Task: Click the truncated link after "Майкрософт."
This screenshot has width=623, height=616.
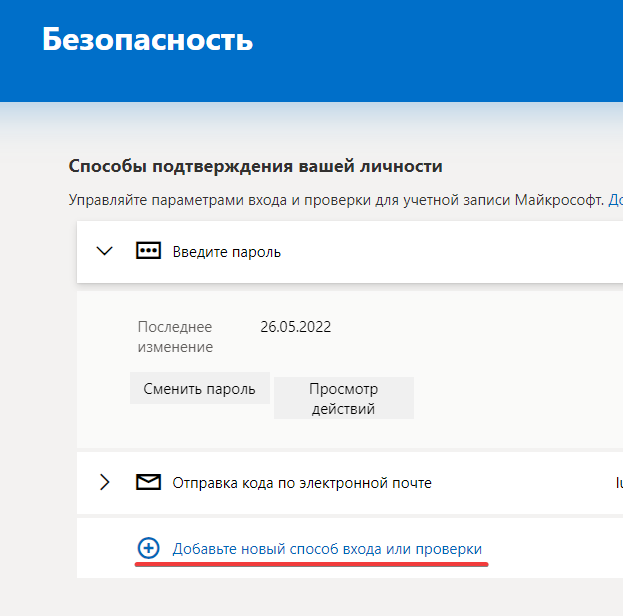Action: [x=616, y=200]
